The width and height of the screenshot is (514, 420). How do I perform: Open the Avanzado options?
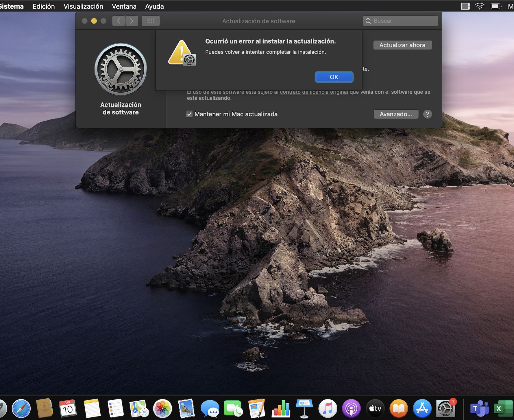396,114
